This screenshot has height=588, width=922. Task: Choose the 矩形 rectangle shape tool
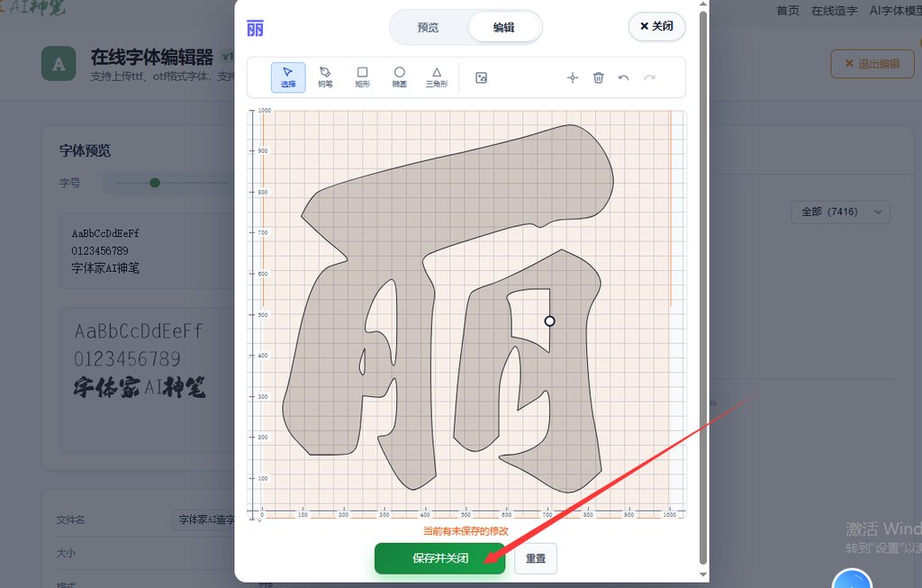coord(362,77)
